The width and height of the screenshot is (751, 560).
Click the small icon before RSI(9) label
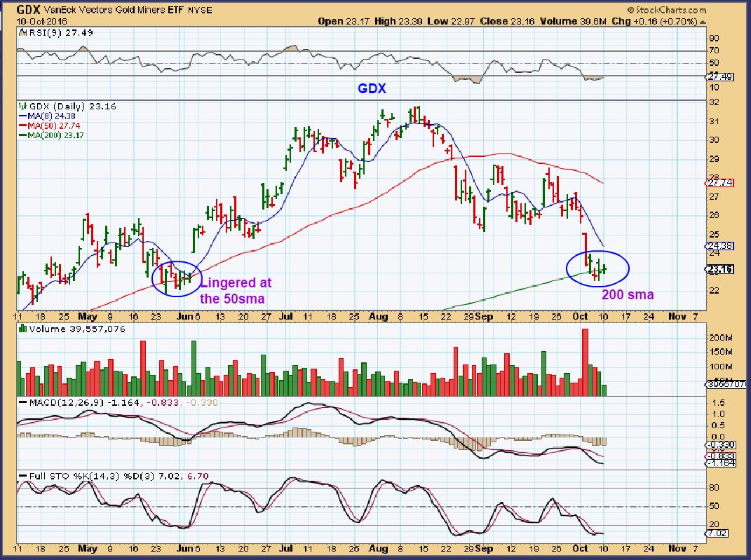tap(22, 32)
